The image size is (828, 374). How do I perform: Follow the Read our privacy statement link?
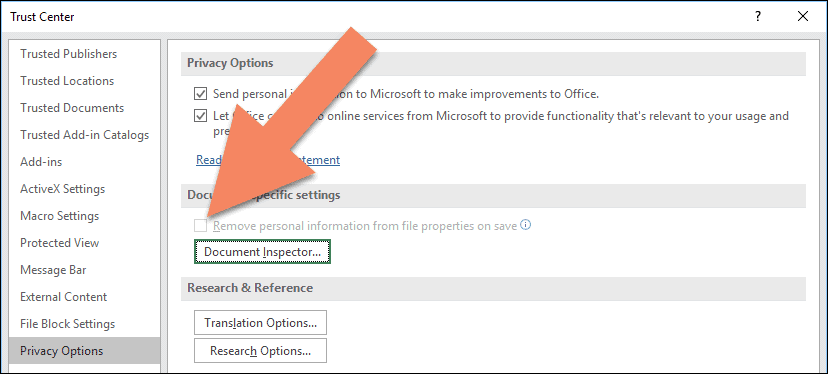tap(268, 160)
